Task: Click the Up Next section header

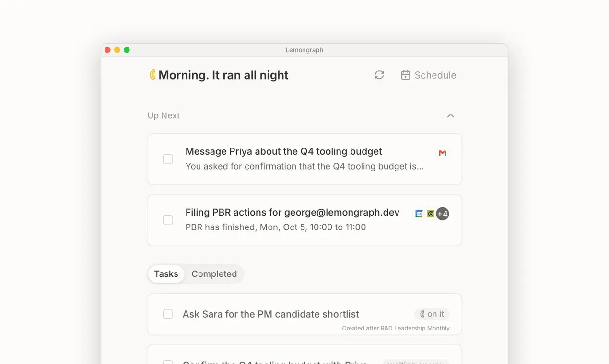Action: click(164, 115)
